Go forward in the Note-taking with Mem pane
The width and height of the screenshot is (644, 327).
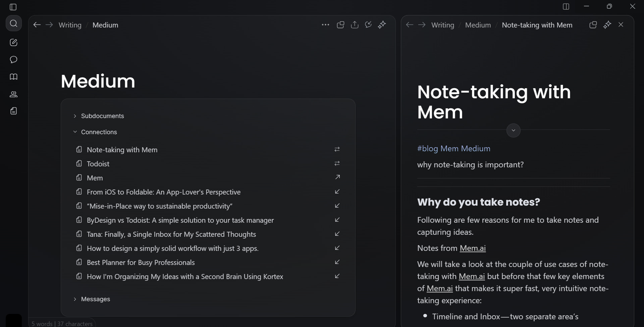point(422,25)
